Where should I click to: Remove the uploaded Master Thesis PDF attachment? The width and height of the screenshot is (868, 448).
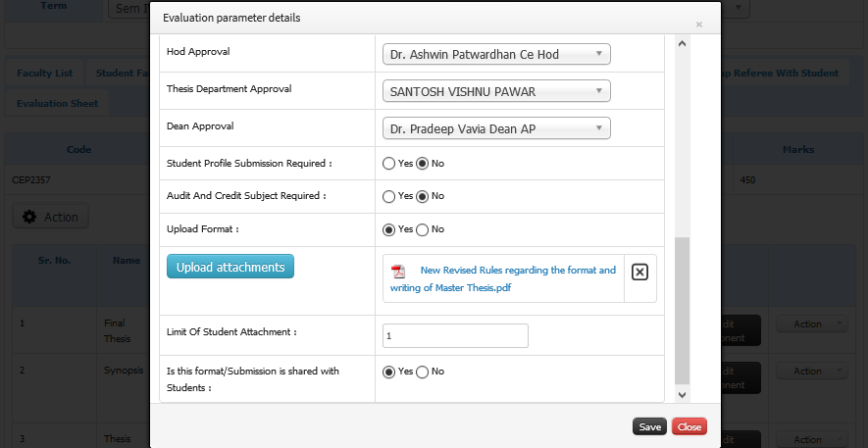[639, 273]
